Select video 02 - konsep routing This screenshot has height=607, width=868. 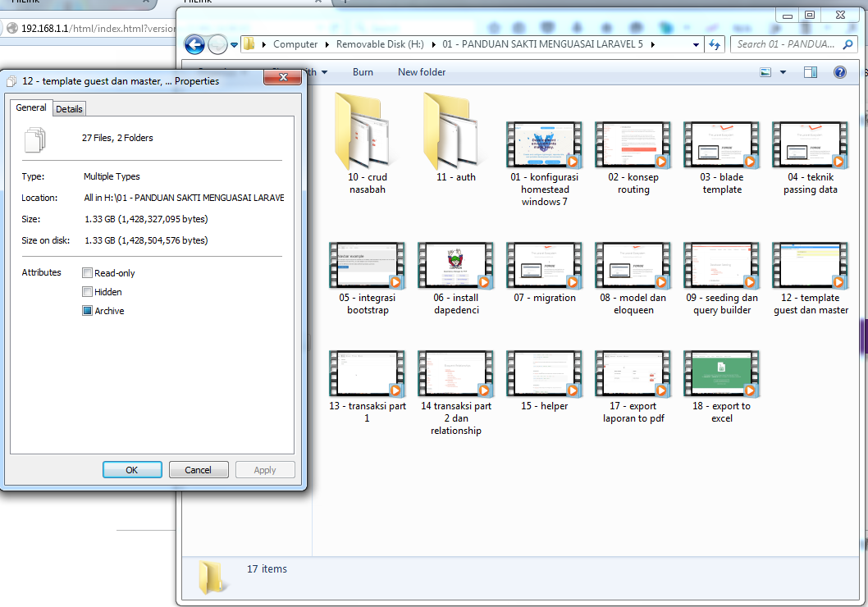(633, 158)
